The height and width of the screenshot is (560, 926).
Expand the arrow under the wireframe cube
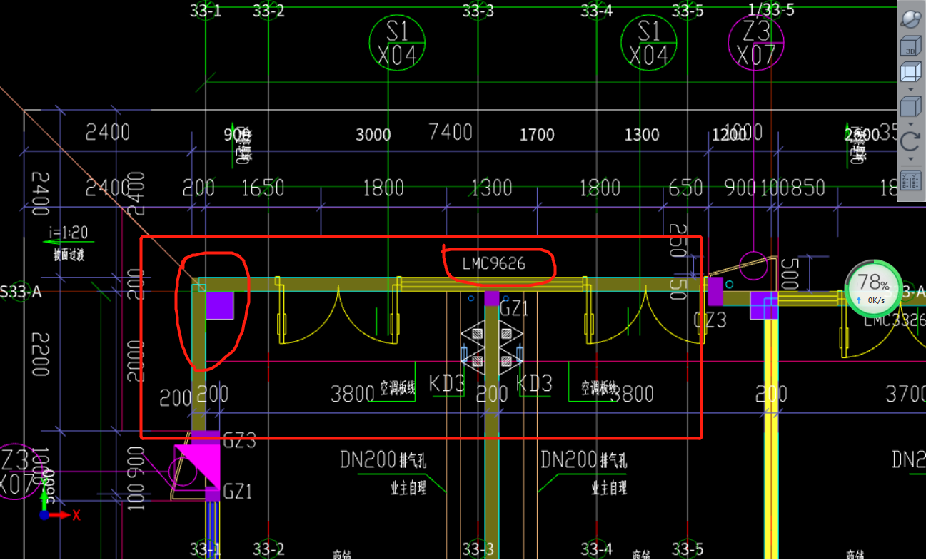(910, 89)
